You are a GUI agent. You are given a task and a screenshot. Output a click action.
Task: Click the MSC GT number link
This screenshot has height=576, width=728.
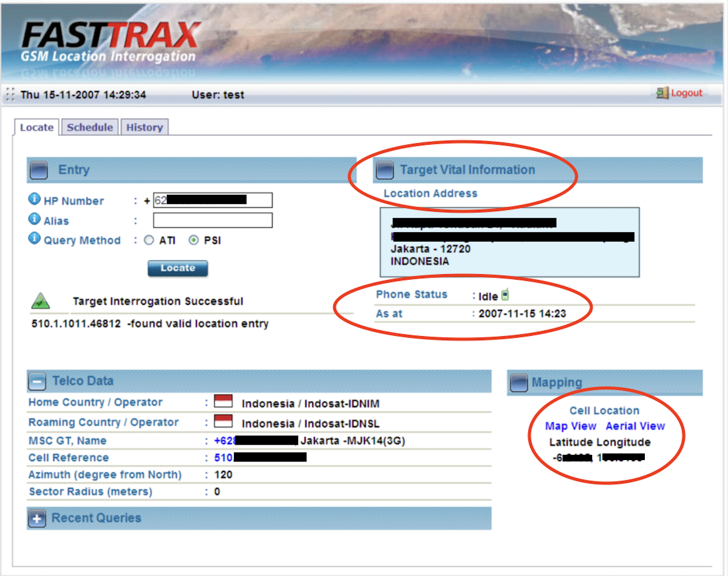coord(256,441)
